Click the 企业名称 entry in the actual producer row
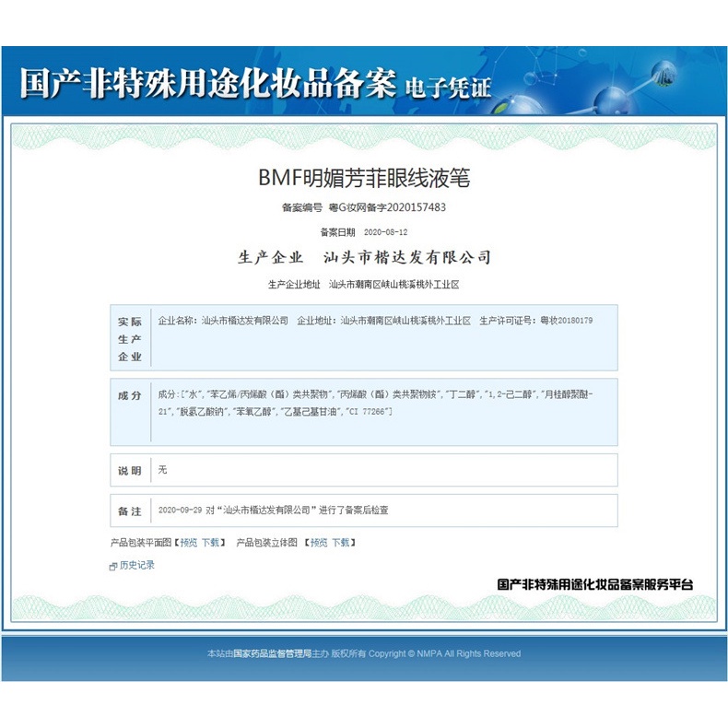Image resolution: width=728 pixels, height=728 pixels. point(223,321)
